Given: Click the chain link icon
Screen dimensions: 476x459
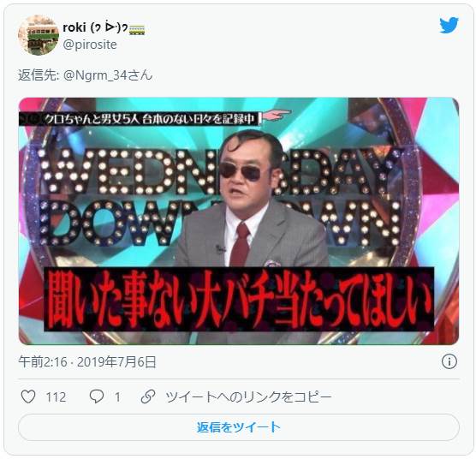Looking at the screenshot, I should [x=148, y=396].
